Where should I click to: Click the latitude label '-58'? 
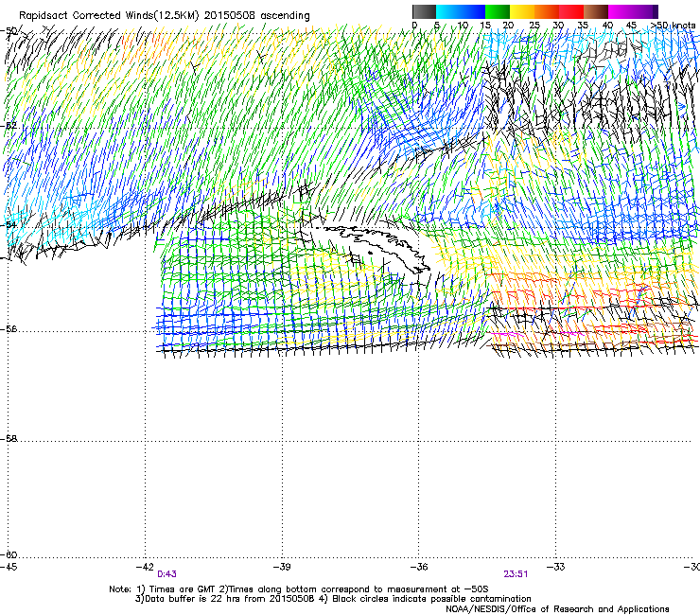(x=9, y=439)
